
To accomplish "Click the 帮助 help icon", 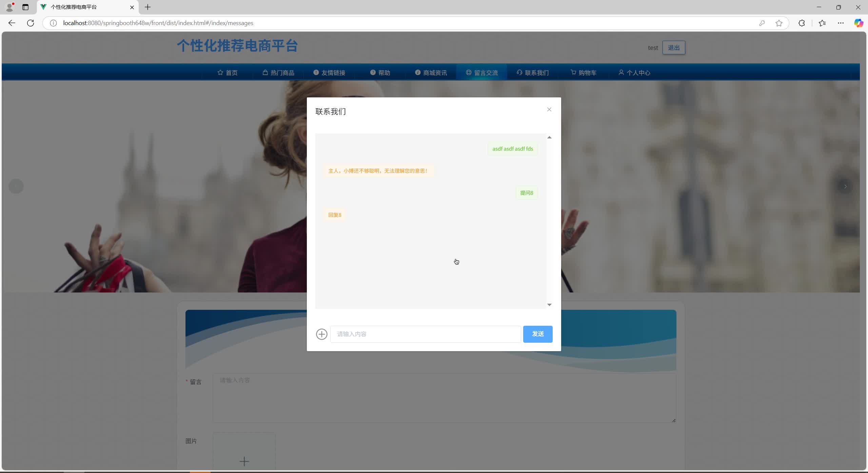I will pyautogui.click(x=373, y=72).
